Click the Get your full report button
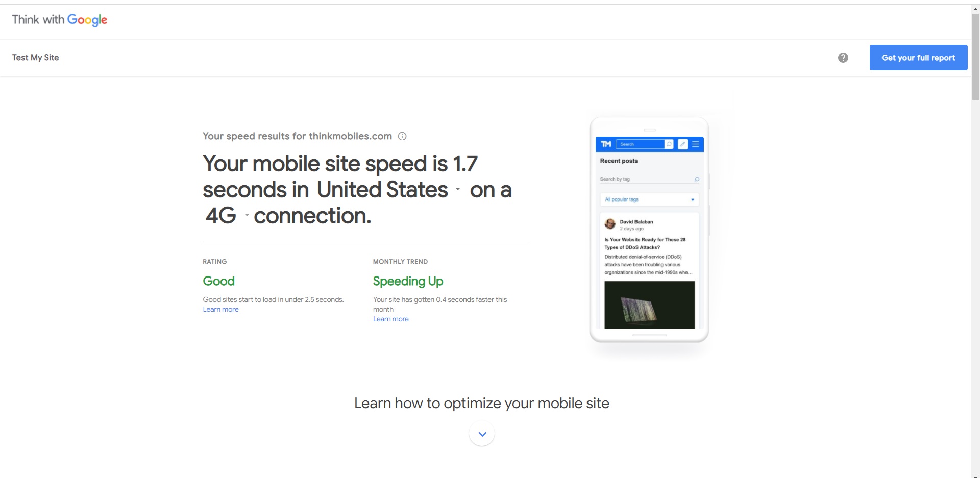The image size is (980, 478). 918,58
